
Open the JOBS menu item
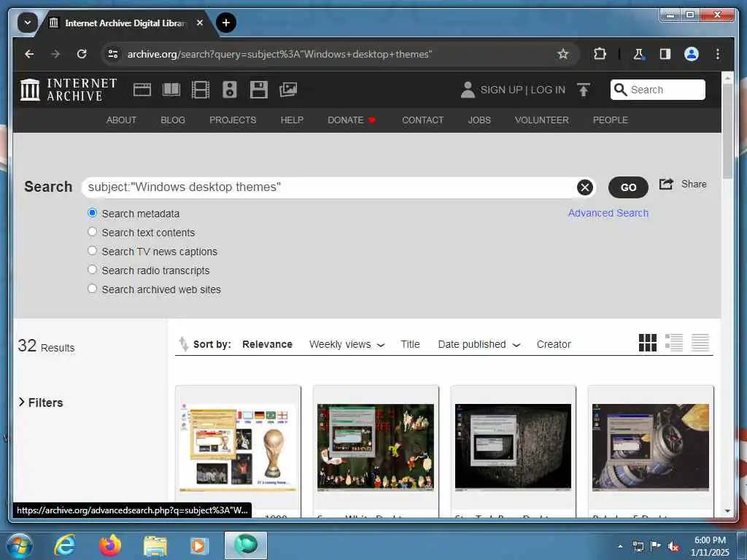click(x=479, y=120)
